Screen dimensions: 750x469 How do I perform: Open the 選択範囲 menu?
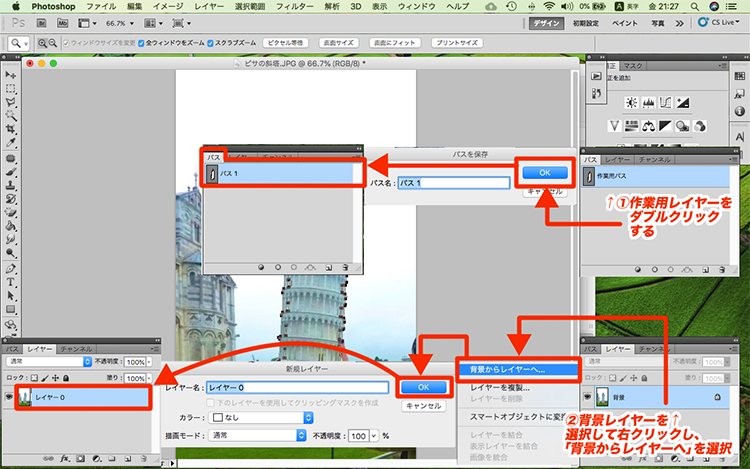point(250,6)
